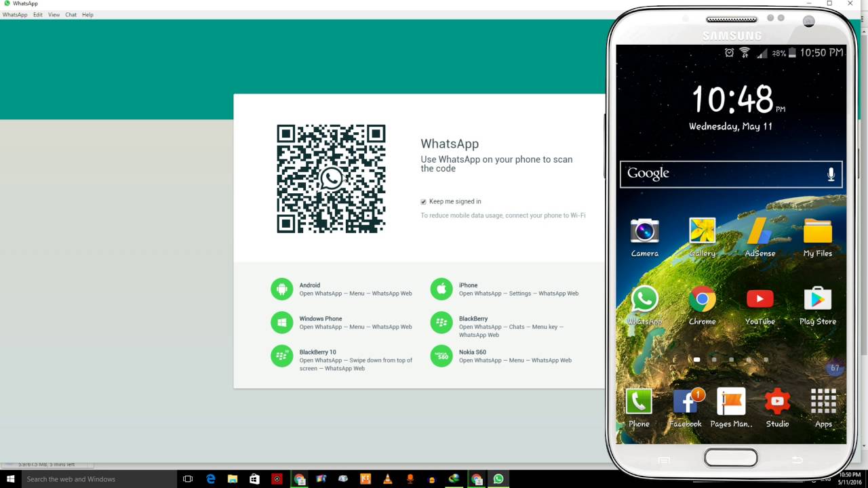Click 'Wednesday, May 11' date on phone

[x=730, y=127]
